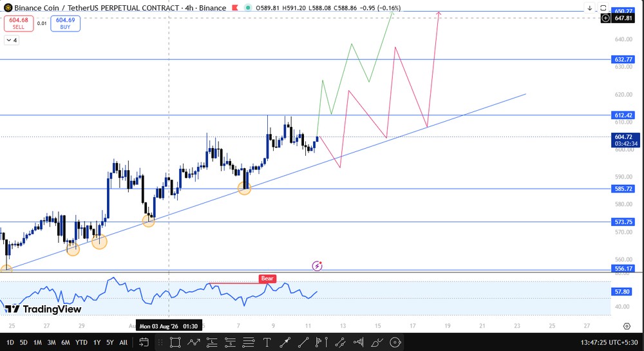
Task: Open chart settings gear icon
Action: click(x=627, y=326)
